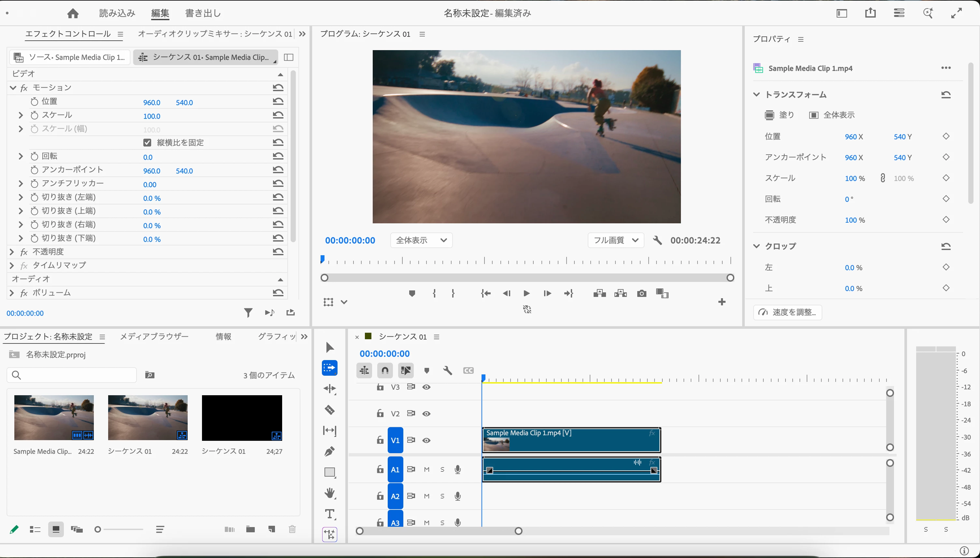Image resolution: width=980 pixels, height=558 pixels.
Task: Hide the V1 track with its eye icon
Action: (x=426, y=440)
